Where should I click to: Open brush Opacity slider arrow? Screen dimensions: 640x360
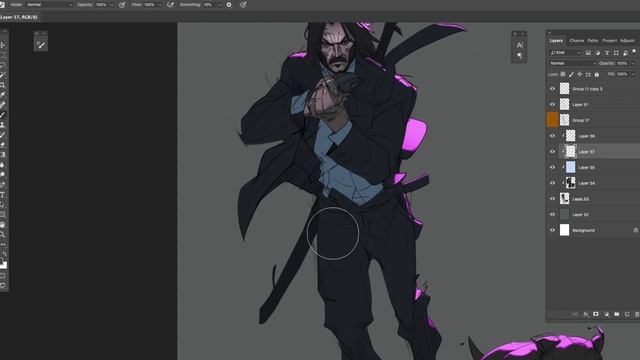pos(112,5)
